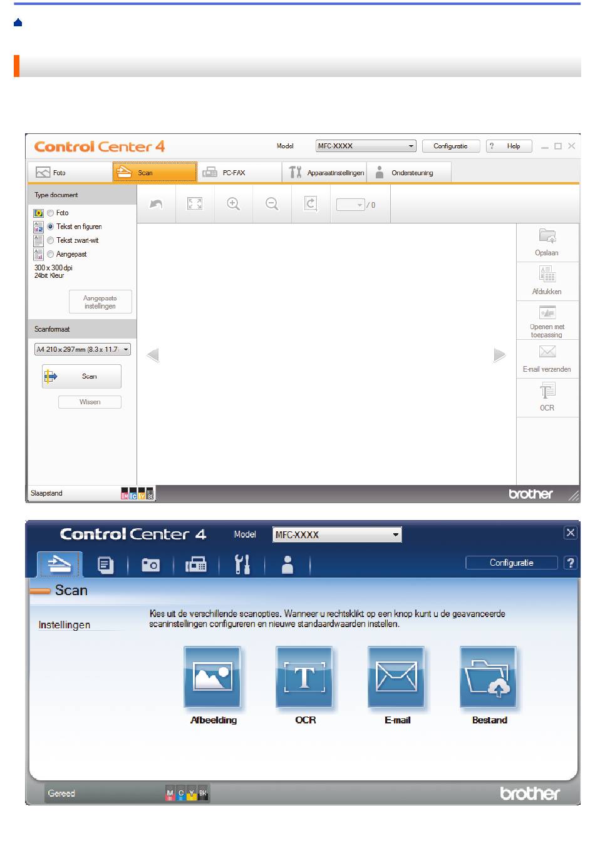Select the PC-Copy document tab icon

click(106, 566)
